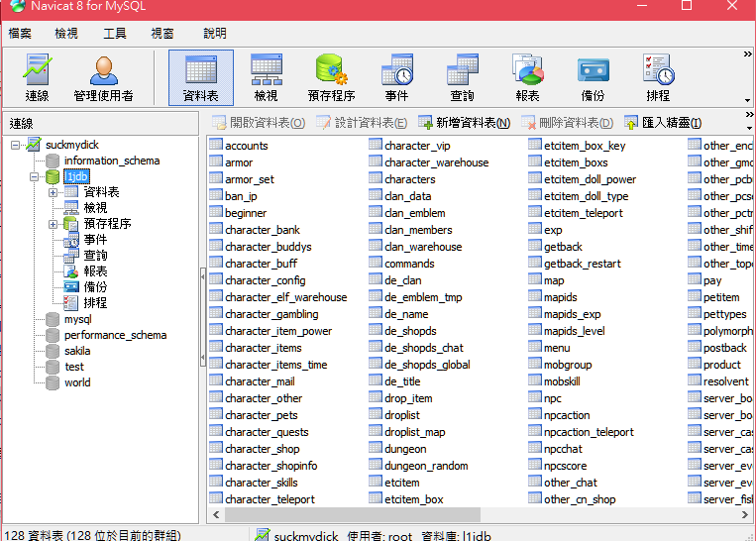This screenshot has width=756, height=541.
Task: Select information_schema database in tree
Action: pos(112,161)
